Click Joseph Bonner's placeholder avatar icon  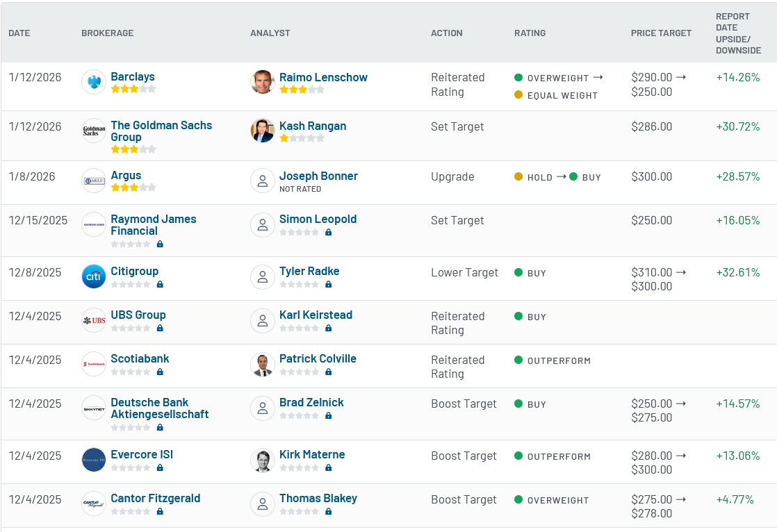263,181
